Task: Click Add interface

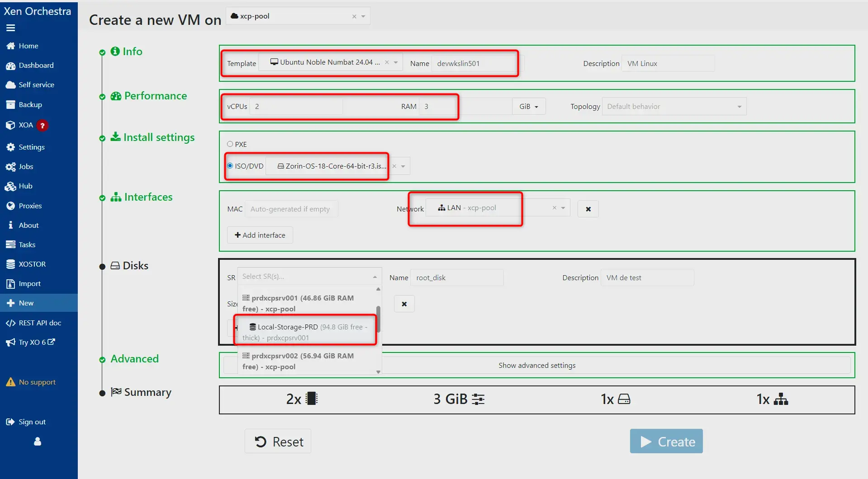Action: pos(260,235)
